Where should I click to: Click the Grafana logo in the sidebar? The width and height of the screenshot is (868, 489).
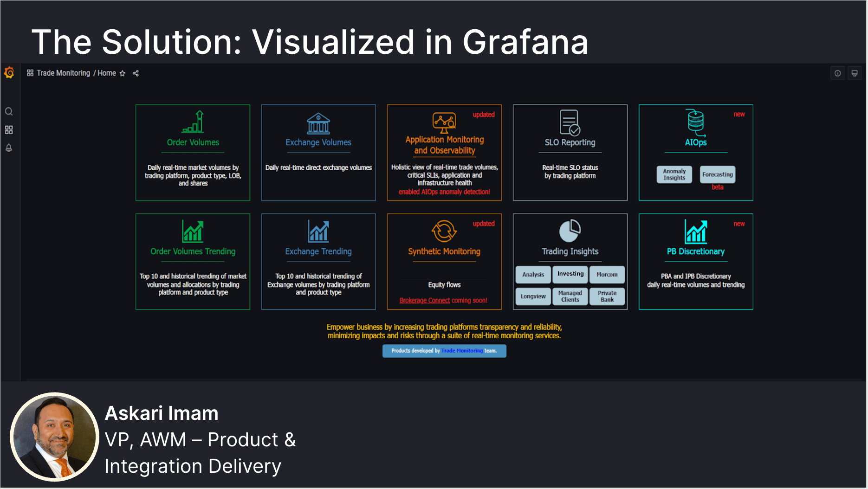[9, 73]
